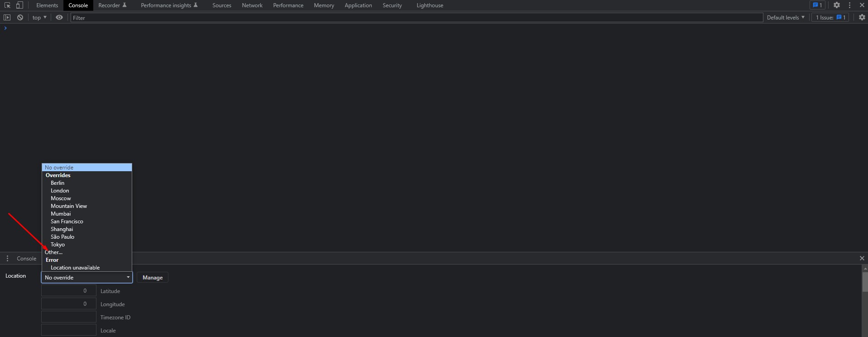Viewport: 868px width, 337px height.
Task: Choose Moscow location override
Action: pos(87,198)
